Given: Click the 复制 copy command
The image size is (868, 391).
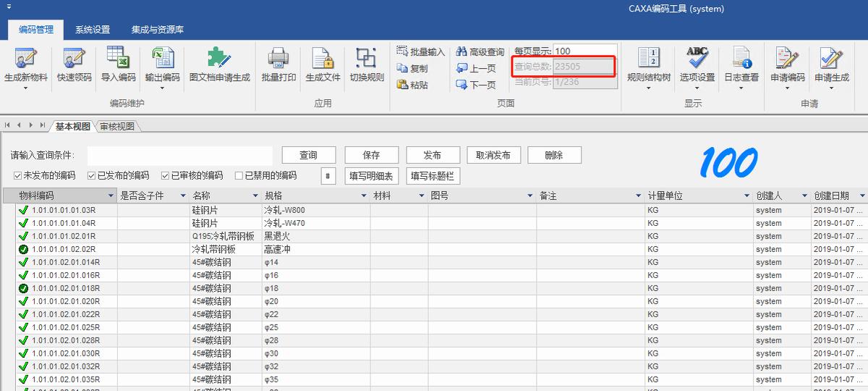Looking at the screenshot, I should pyautogui.click(x=413, y=69).
